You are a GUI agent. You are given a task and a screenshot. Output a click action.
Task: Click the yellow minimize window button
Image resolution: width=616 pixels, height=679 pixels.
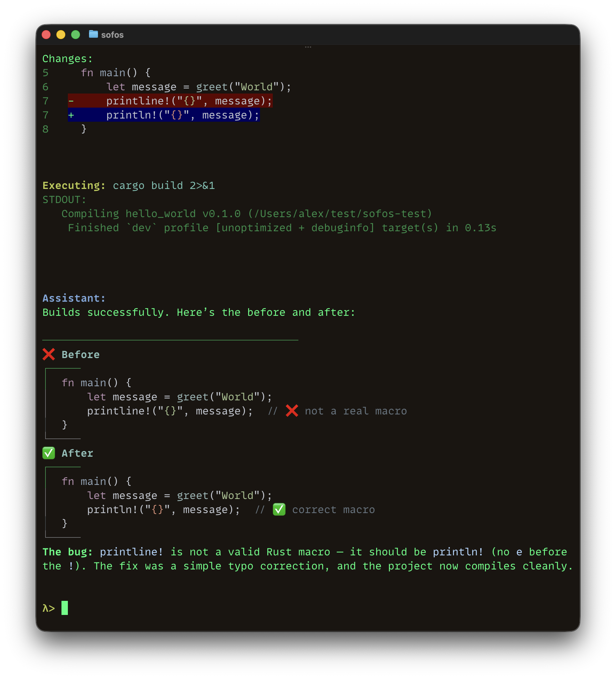click(x=61, y=35)
